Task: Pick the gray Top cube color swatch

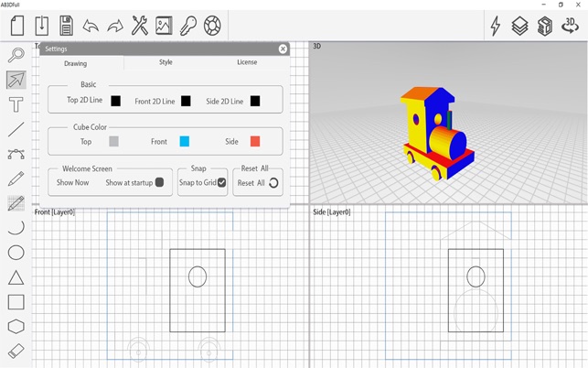Action: tap(113, 141)
